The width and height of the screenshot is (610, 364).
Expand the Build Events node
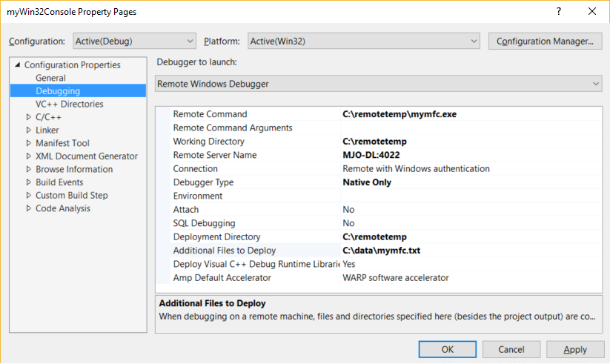(29, 182)
